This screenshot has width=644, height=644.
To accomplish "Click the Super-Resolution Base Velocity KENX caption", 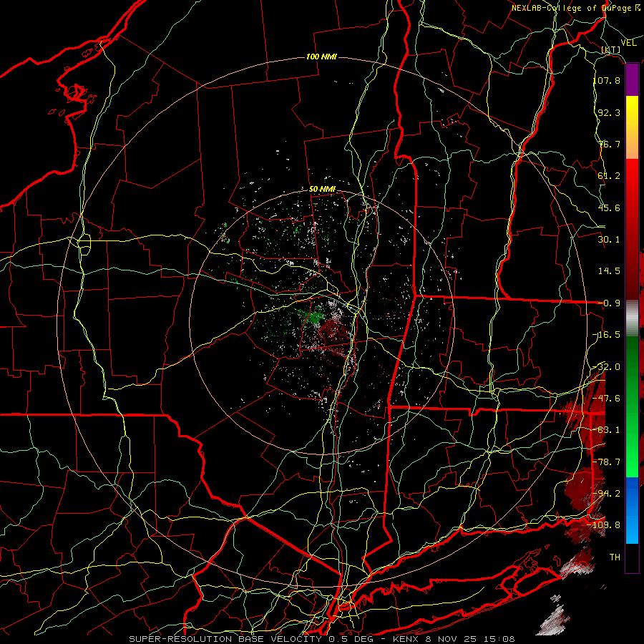I will tap(321, 639).
